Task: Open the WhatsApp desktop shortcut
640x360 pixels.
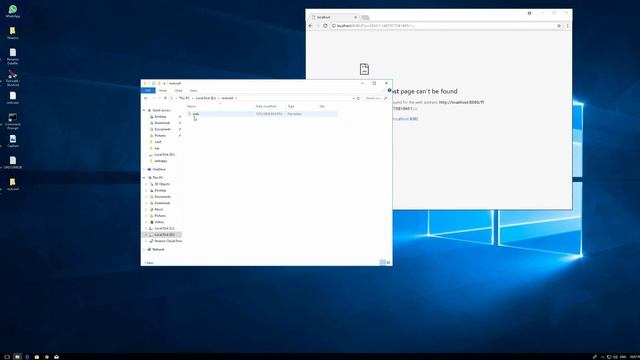Action: [x=13, y=11]
